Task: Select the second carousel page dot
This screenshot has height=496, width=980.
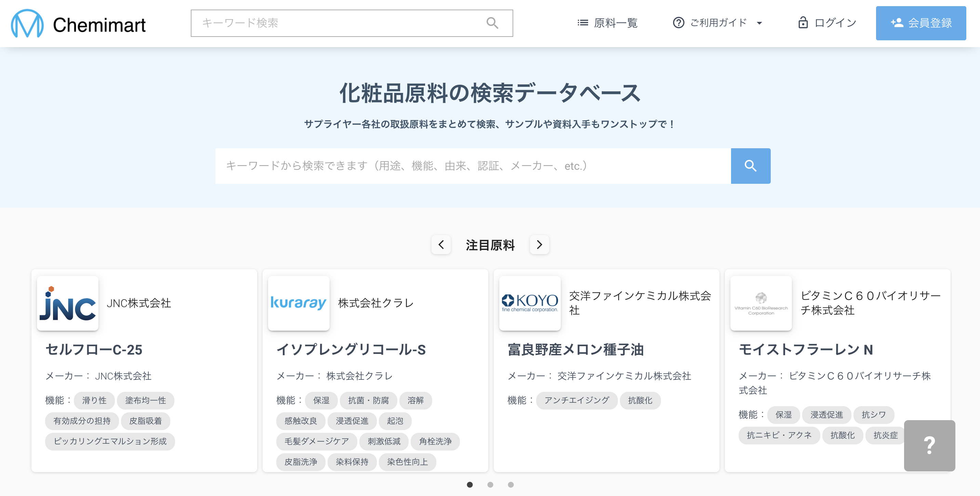Action: (x=490, y=485)
